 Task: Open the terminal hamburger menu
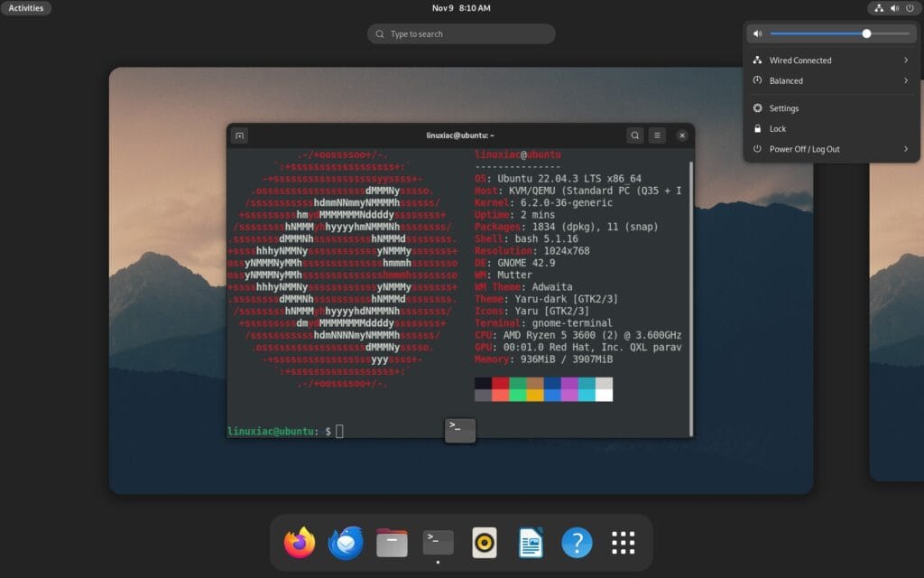(x=658, y=135)
